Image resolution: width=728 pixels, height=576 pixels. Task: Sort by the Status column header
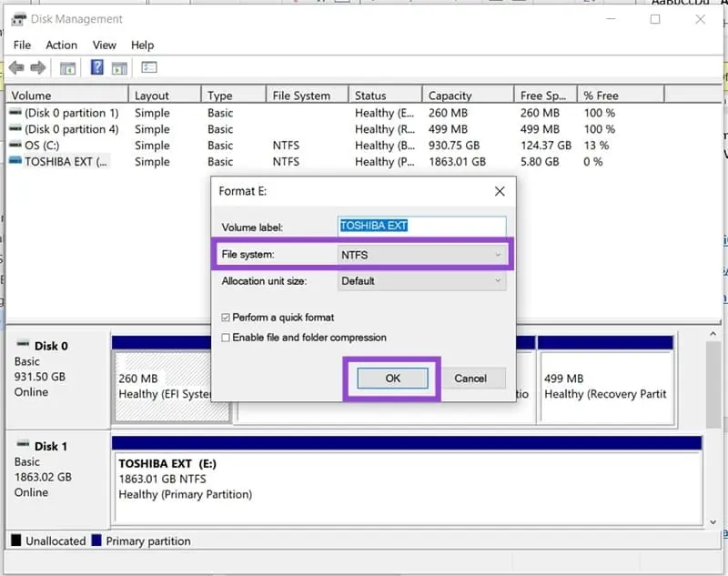385,96
